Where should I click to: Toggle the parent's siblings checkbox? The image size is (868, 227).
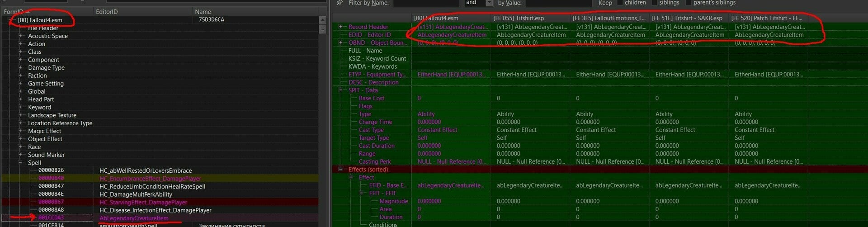[688, 3]
